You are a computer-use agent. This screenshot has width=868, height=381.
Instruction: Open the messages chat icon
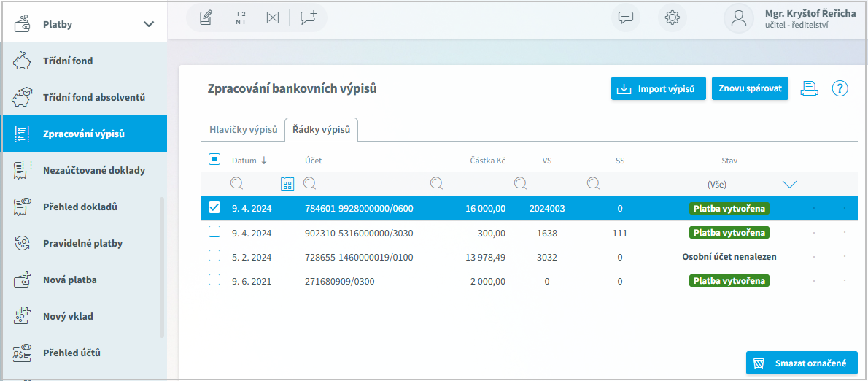(x=625, y=18)
